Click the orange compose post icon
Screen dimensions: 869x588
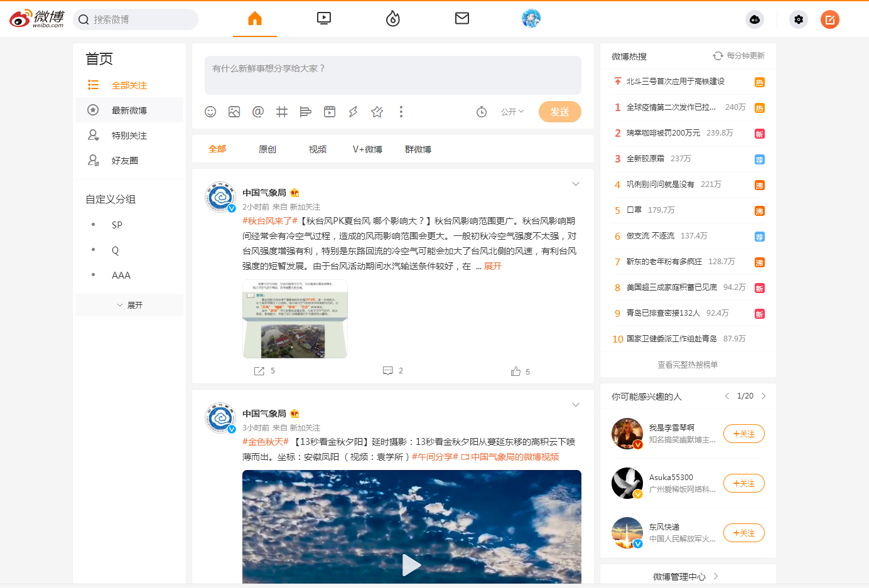[830, 19]
